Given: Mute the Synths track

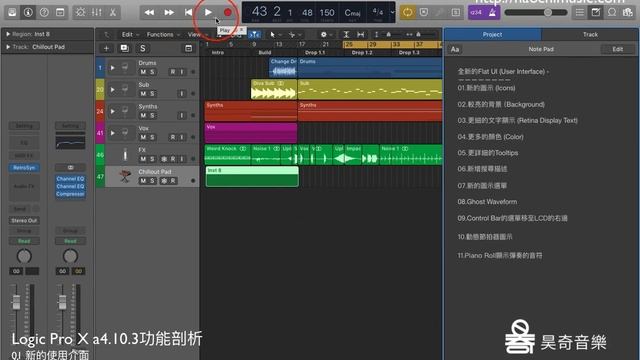Looking at the screenshot, I should (143, 116).
